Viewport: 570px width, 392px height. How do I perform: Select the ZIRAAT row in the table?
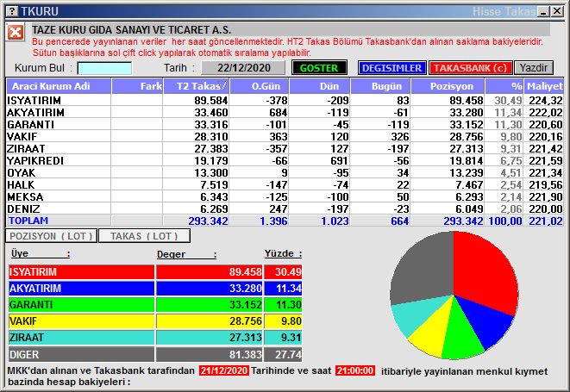[285, 148]
